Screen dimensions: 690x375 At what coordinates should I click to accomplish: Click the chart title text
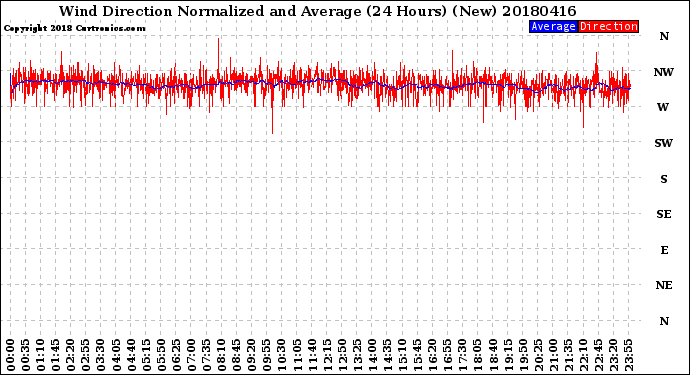(317, 11)
